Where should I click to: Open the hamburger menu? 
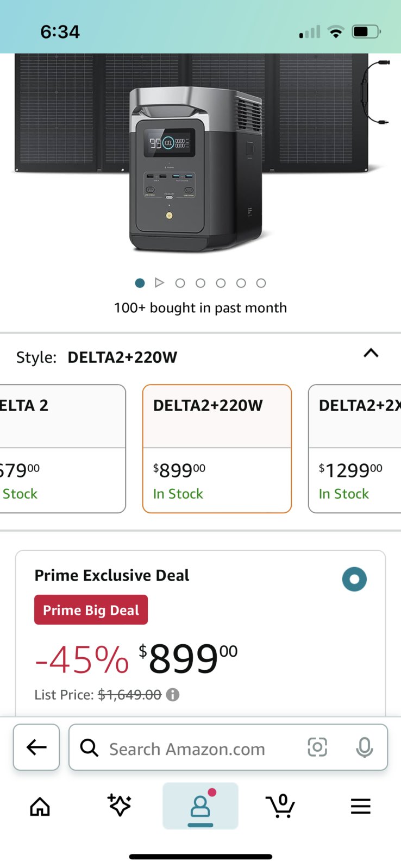360,807
